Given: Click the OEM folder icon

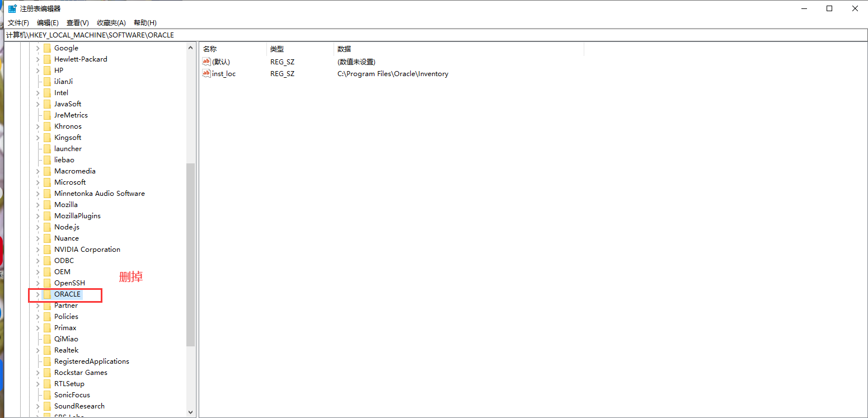Looking at the screenshot, I should (x=48, y=272).
